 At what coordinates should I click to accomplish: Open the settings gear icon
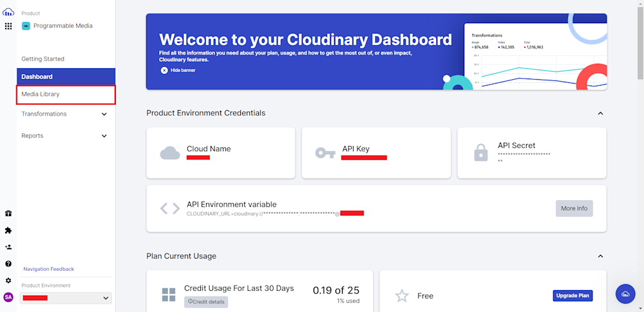point(8,280)
